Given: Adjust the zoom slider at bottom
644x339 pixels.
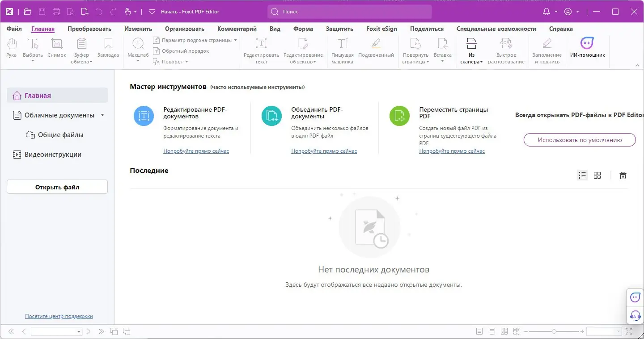Looking at the screenshot, I should [x=555, y=331].
